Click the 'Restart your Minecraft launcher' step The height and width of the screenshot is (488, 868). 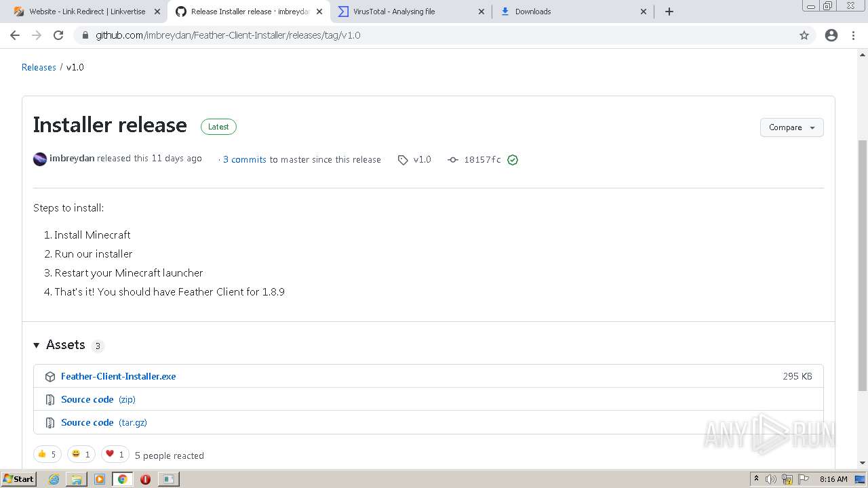129,272
